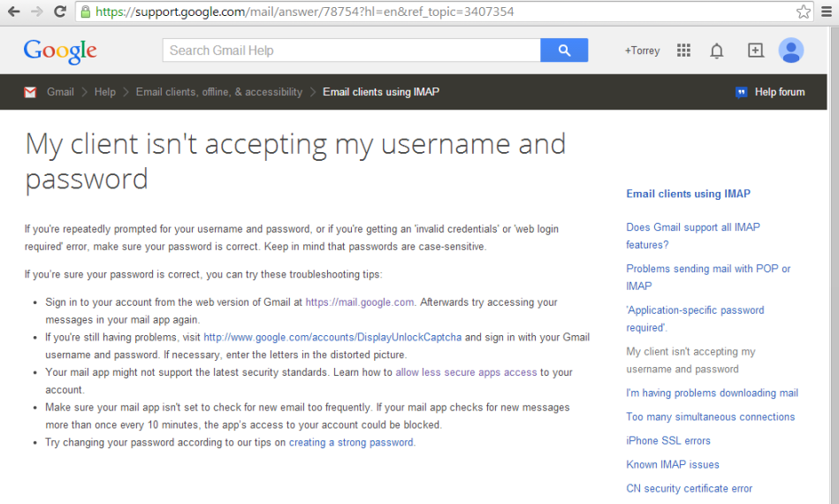Screen dimensions: 839x504
Task: Open I'm having problems downloading mail
Action: [x=712, y=393]
